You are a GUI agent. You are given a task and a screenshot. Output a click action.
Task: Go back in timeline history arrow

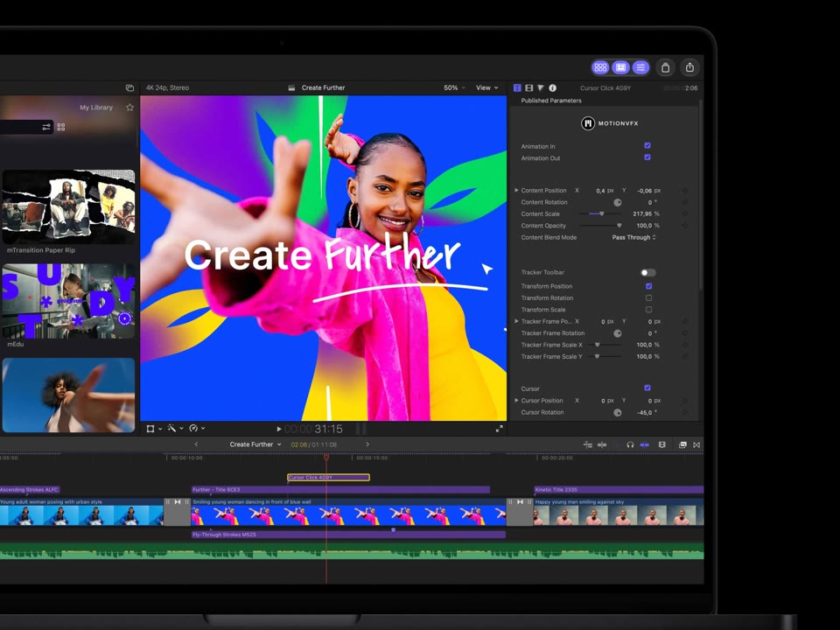point(196,444)
